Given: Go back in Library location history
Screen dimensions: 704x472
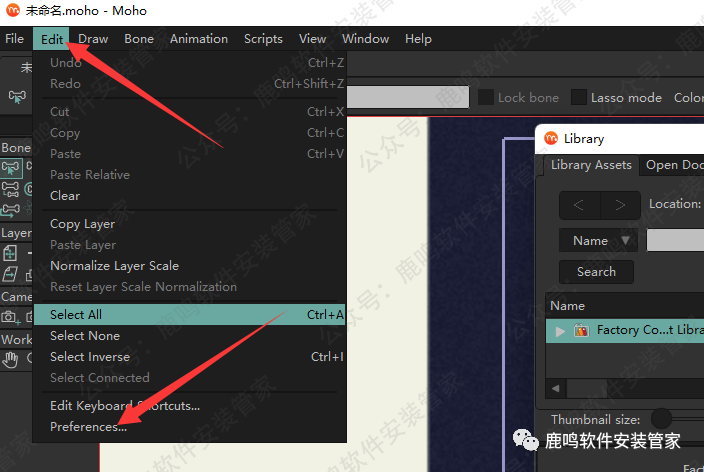Looking at the screenshot, I should click(579, 205).
